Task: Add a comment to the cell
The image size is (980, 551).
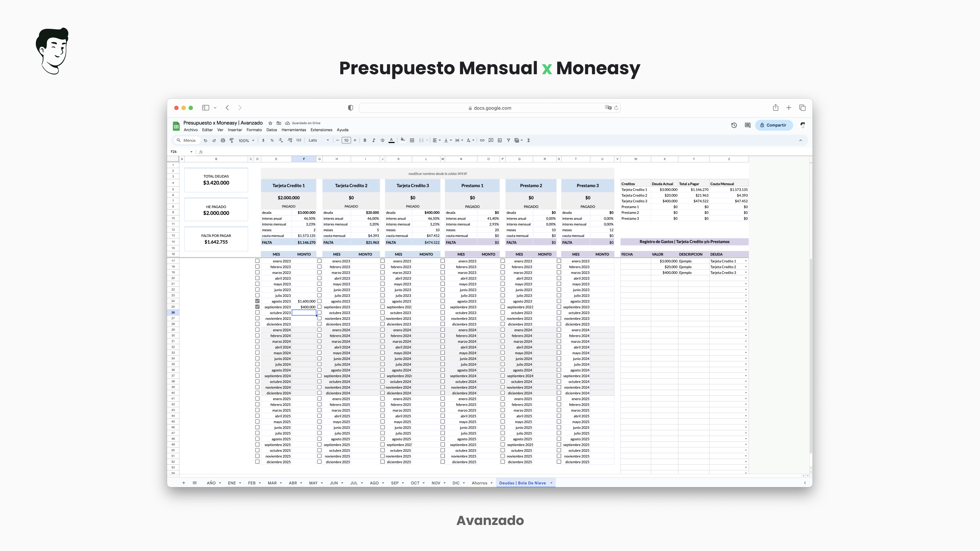Action: (491, 140)
